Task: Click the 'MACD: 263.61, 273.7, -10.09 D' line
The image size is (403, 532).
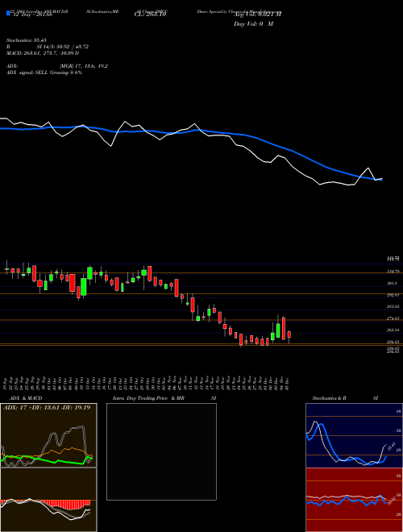Action: click(43, 53)
